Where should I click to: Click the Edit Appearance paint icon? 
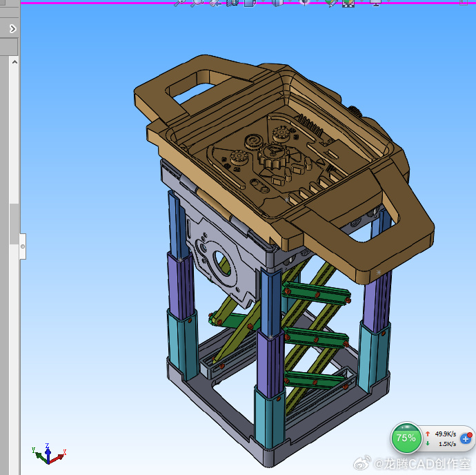tap(330, 3)
